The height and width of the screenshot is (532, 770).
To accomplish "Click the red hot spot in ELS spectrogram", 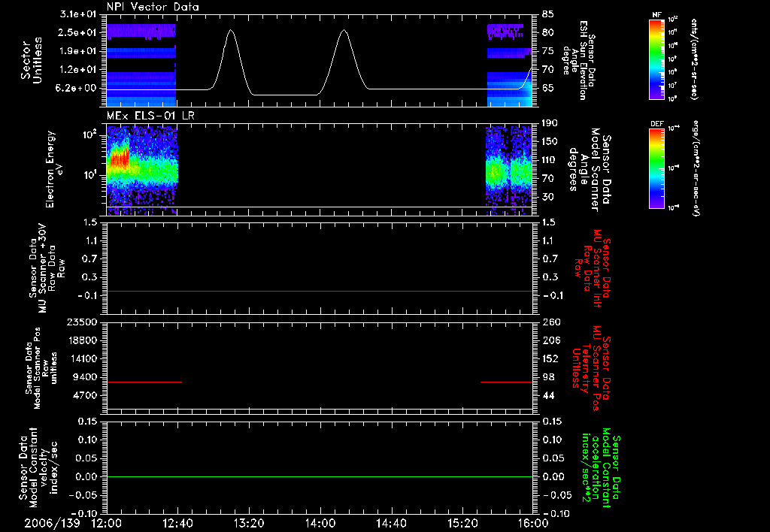I will 119,160.
